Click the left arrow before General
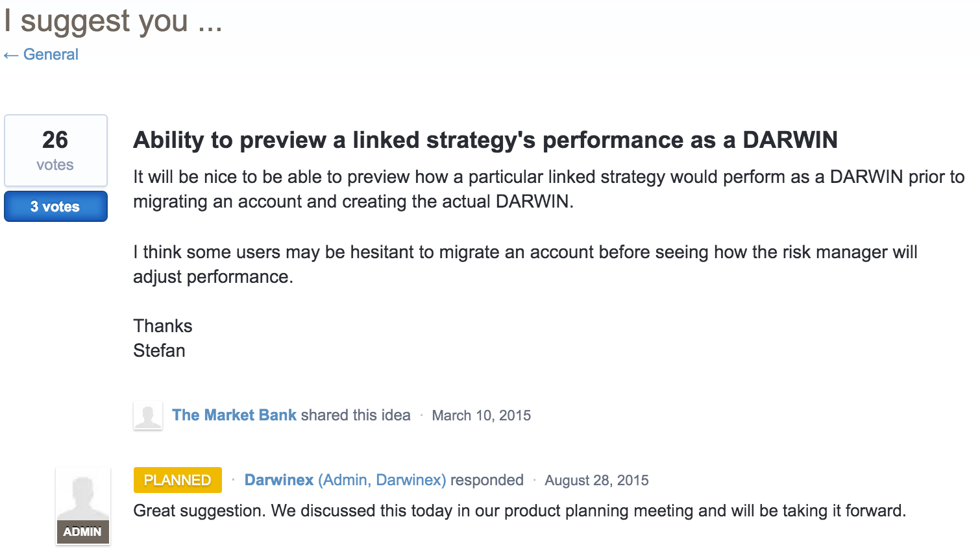The height and width of the screenshot is (554, 980). (x=10, y=55)
